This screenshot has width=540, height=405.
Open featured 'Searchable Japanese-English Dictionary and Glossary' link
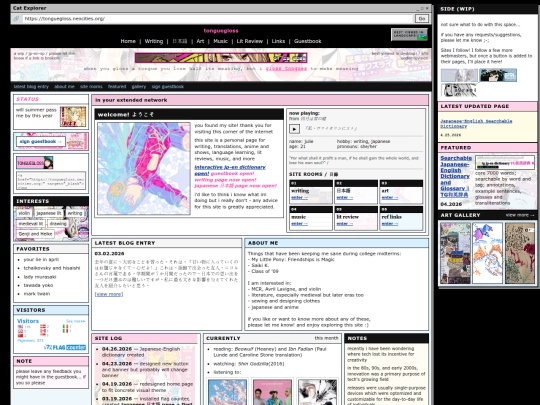pos(456,176)
